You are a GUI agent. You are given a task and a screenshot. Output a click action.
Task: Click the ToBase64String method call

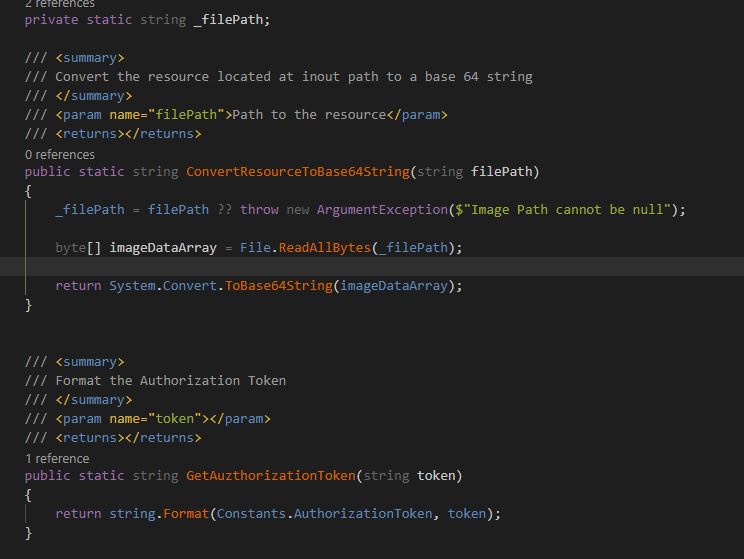click(279, 286)
